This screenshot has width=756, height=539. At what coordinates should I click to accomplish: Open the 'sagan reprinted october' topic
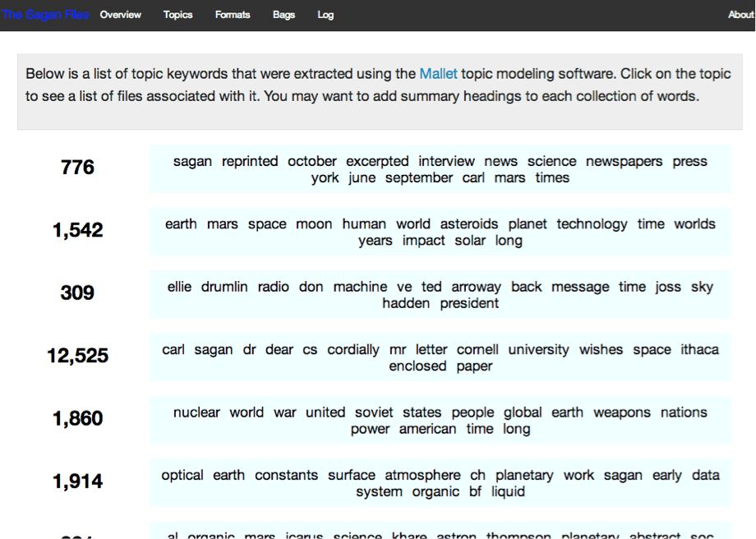click(x=440, y=169)
